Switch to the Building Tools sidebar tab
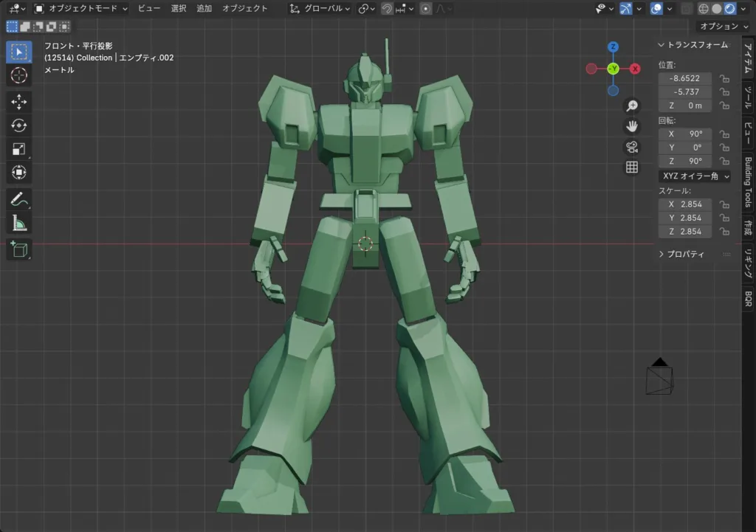Image resolution: width=756 pixels, height=532 pixels. coord(748,182)
